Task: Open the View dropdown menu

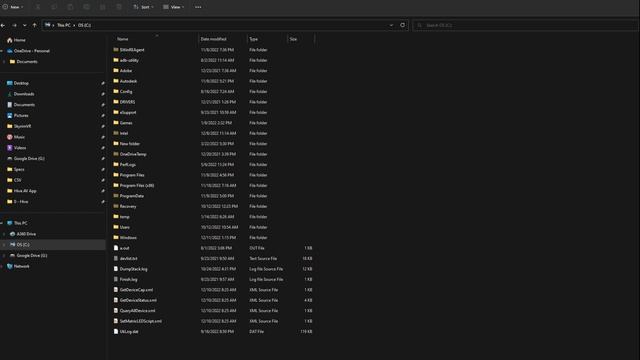Action: (173, 7)
